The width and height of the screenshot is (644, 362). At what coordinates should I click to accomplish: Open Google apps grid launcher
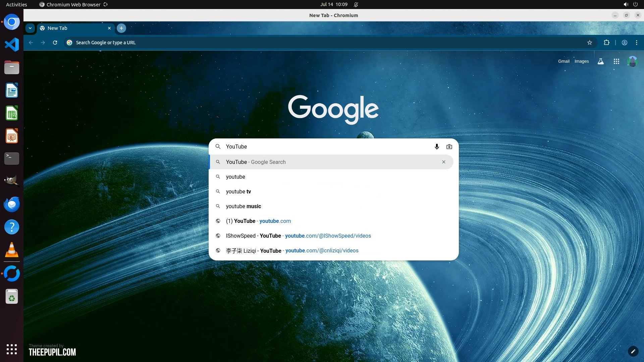(x=616, y=61)
